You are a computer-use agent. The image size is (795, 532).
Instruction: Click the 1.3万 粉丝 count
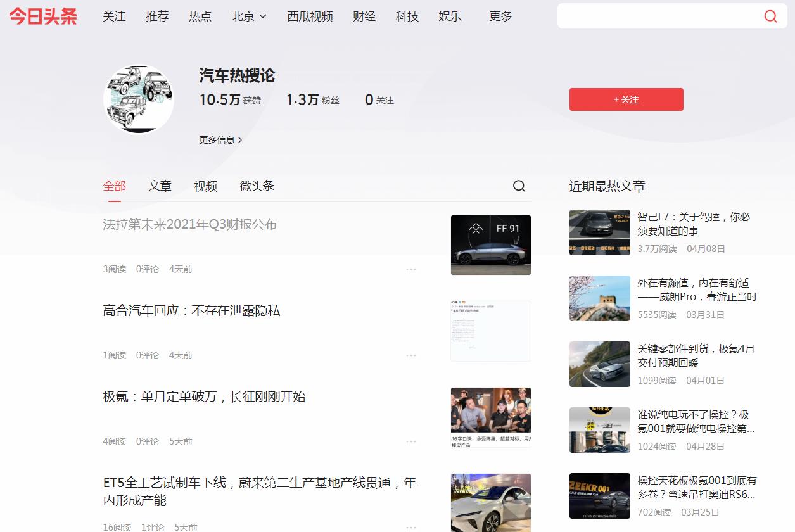[x=313, y=99]
